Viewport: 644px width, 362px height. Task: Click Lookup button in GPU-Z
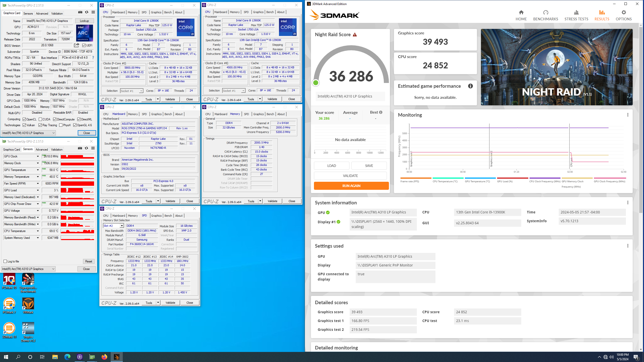pyautogui.click(x=84, y=21)
